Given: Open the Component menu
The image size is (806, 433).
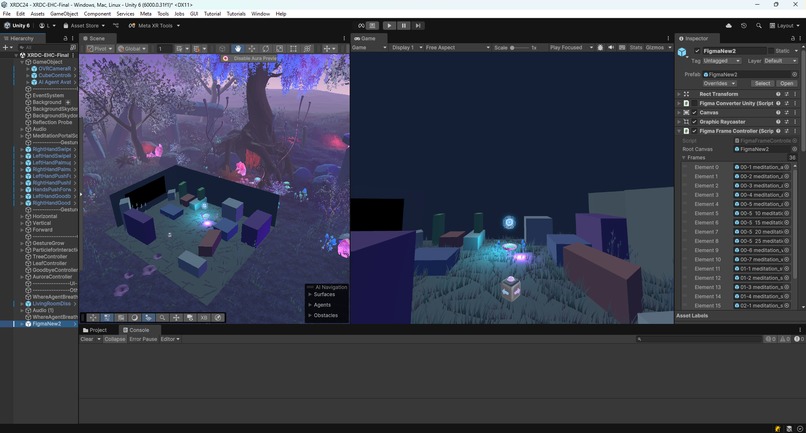Looking at the screenshot, I should coord(97,14).
